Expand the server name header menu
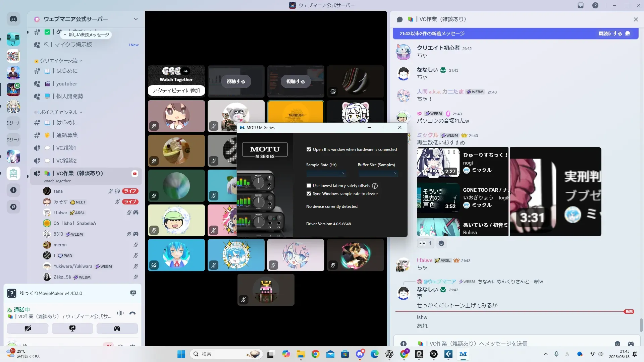The width and height of the screenshot is (644, 362). pyautogui.click(x=136, y=19)
